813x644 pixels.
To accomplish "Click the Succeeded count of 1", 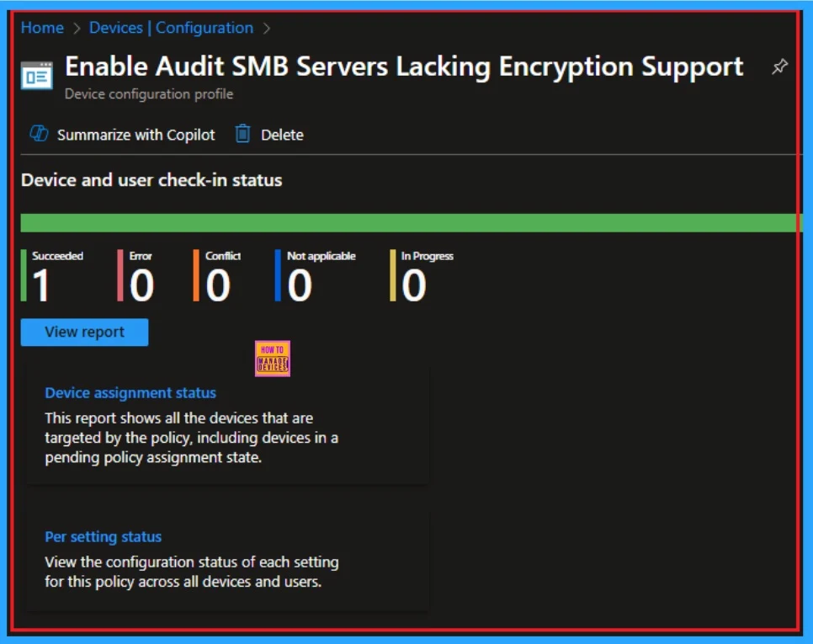I will click(x=41, y=286).
